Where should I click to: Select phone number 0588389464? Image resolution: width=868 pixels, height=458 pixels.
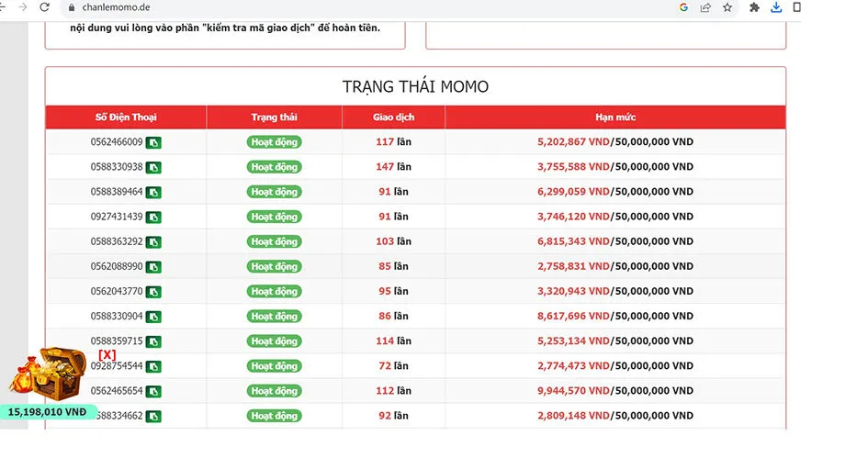coord(117,192)
